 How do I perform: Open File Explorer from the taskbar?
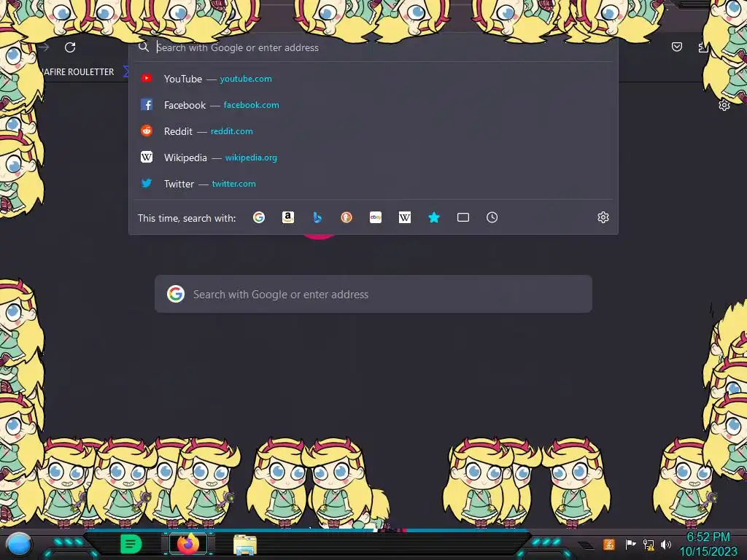(245, 544)
